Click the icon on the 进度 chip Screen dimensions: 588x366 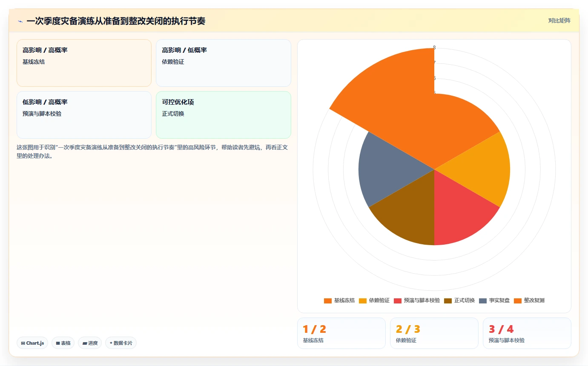(x=85, y=343)
